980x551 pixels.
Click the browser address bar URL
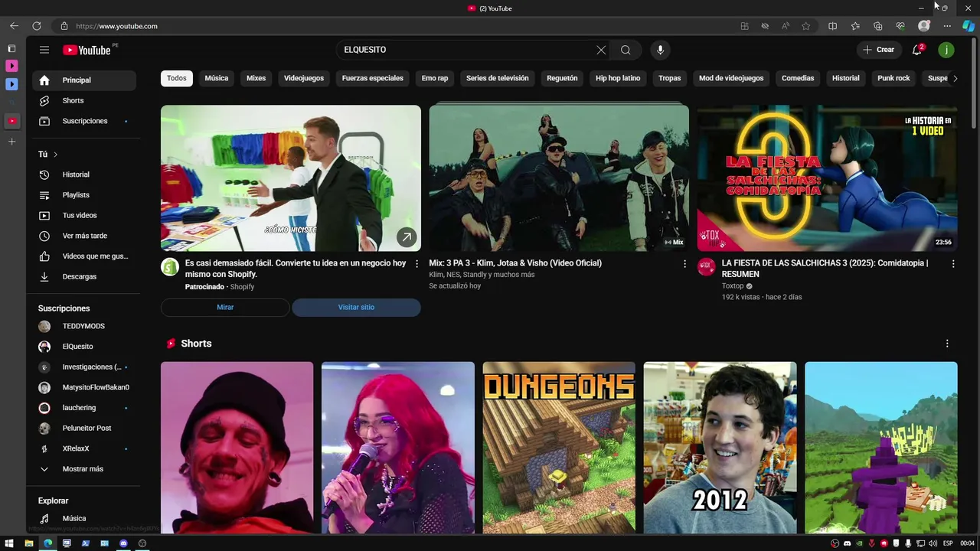coord(116,26)
